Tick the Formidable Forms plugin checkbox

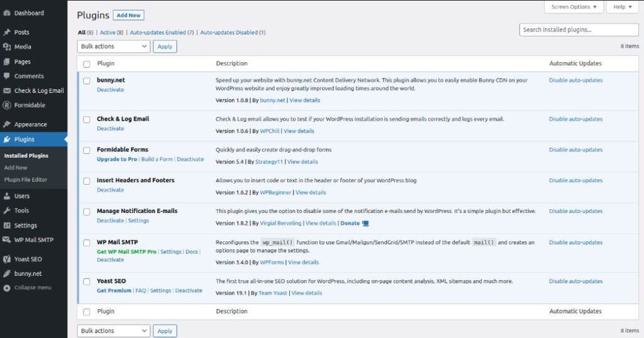[87, 150]
